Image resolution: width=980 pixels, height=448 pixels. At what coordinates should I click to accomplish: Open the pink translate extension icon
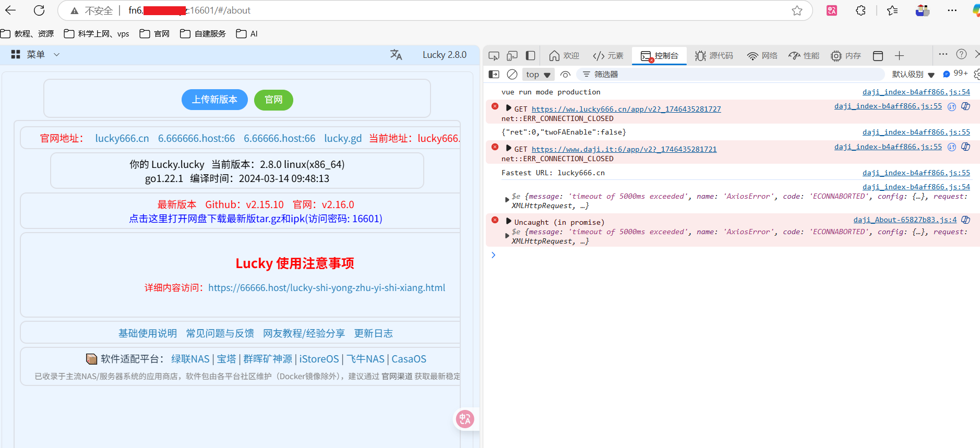[x=832, y=10]
